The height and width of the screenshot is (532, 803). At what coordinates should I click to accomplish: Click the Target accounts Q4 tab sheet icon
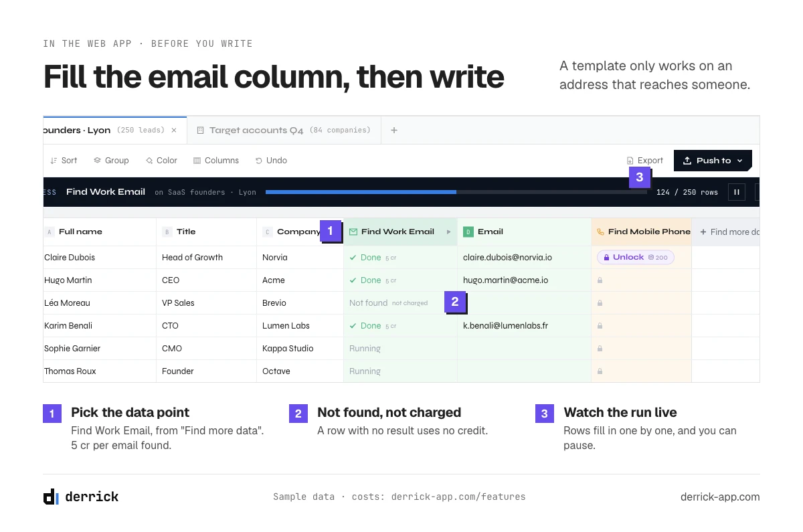click(200, 130)
